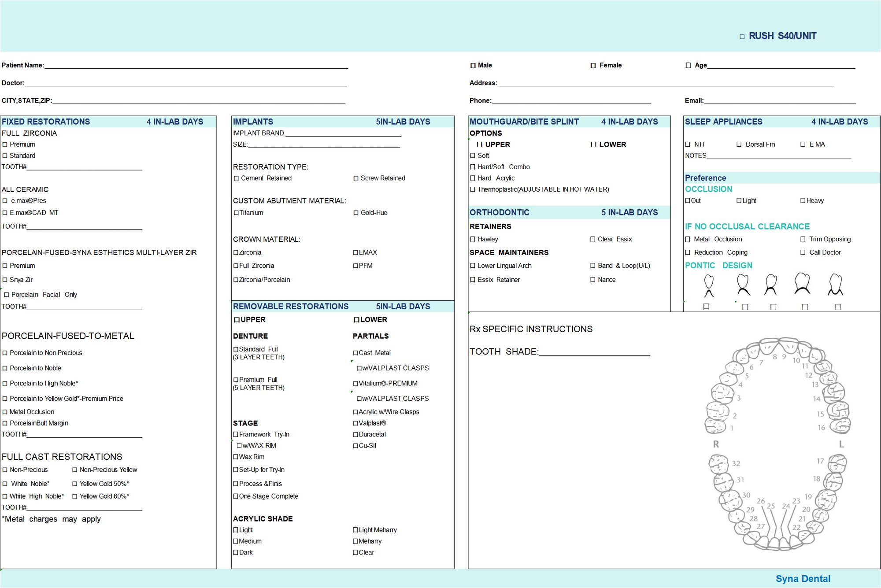The width and height of the screenshot is (881, 588).
Task: Click the fifth pontic design tooth icon
Action: [836, 284]
